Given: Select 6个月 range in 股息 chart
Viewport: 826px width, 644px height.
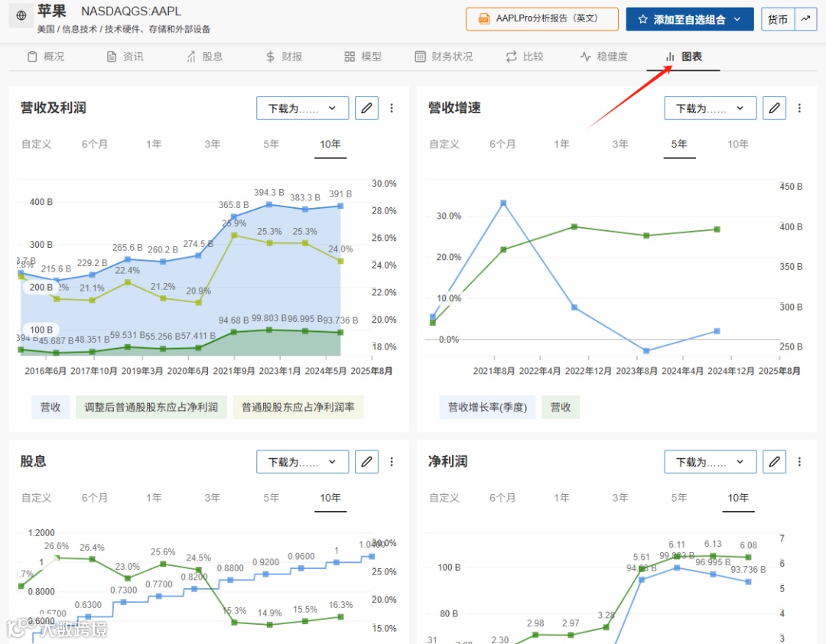Looking at the screenshot, I should (x=94, y=497).
